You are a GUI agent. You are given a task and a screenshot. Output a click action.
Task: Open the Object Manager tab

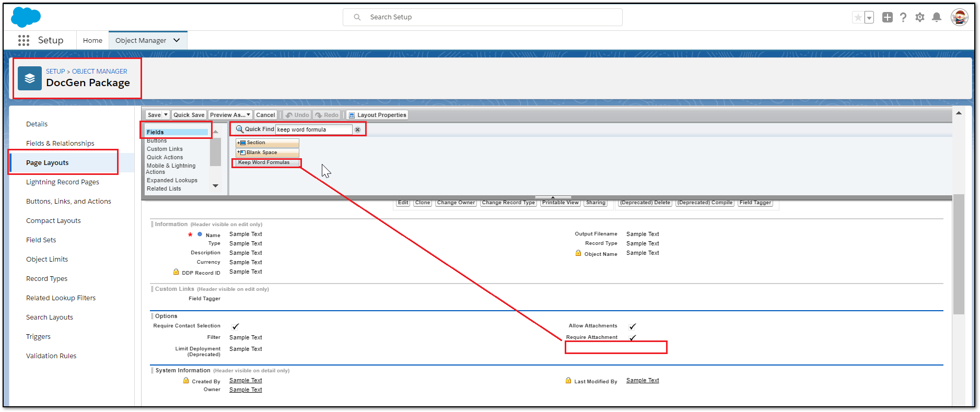(x=141, y=40)
